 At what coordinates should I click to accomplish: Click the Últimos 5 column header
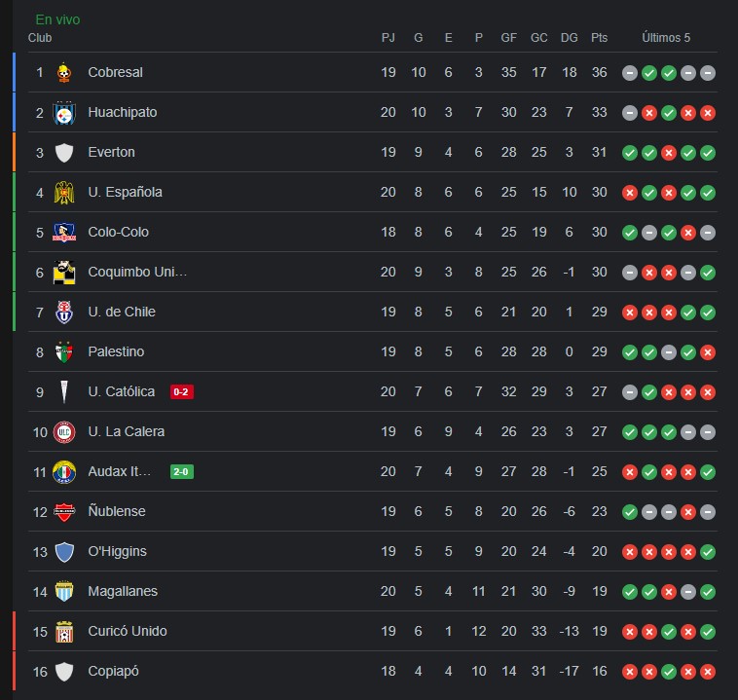[666, 38]
